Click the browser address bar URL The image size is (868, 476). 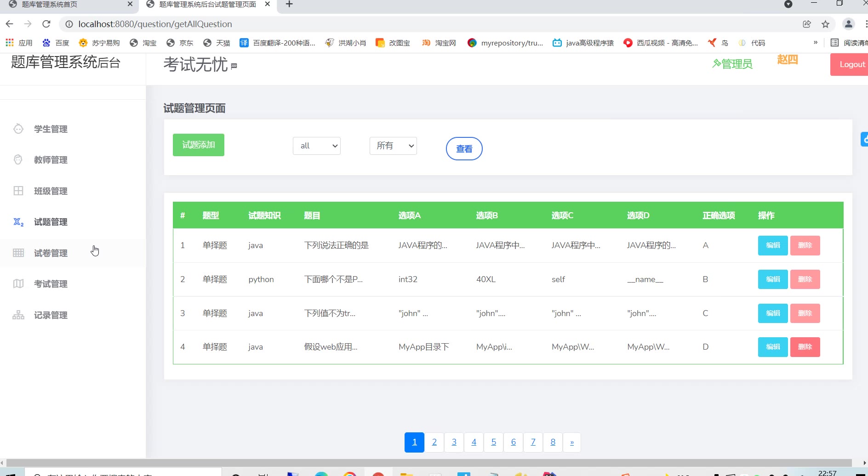tap(155, 24)
